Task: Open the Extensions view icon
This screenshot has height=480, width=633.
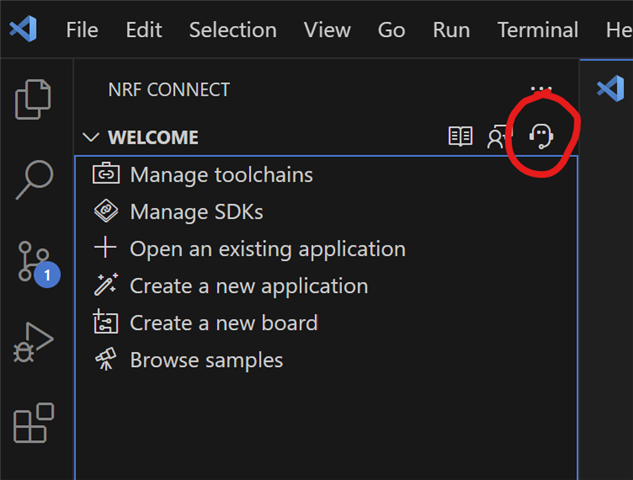Action: (34, 423)
